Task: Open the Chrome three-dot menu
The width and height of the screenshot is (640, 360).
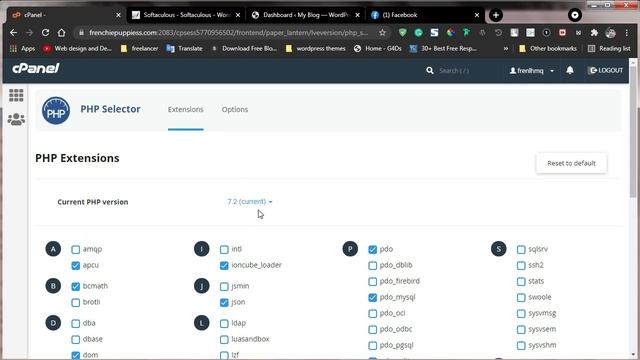Action: point(627,33)
